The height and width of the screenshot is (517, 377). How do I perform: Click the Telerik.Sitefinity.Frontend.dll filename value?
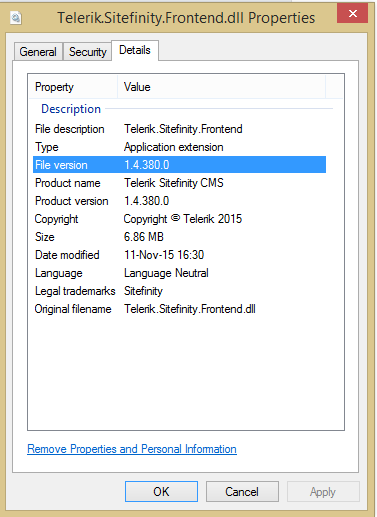point(190,309)
